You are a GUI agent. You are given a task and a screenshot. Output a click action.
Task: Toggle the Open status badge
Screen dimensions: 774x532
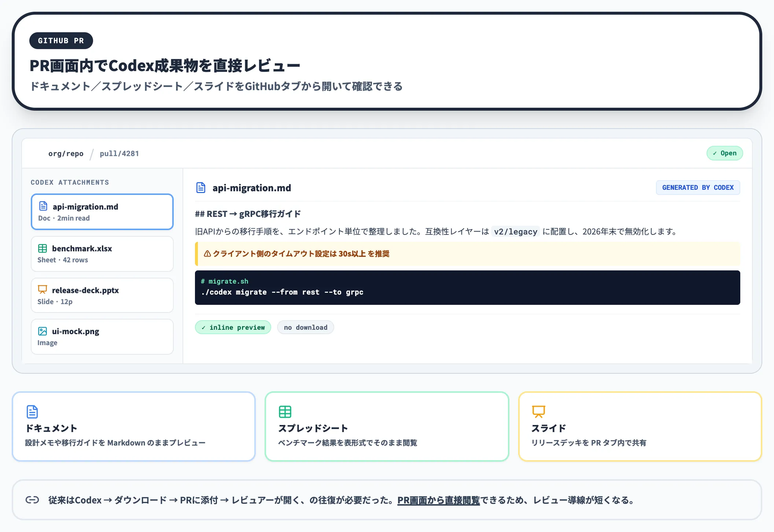click(725, 153)
